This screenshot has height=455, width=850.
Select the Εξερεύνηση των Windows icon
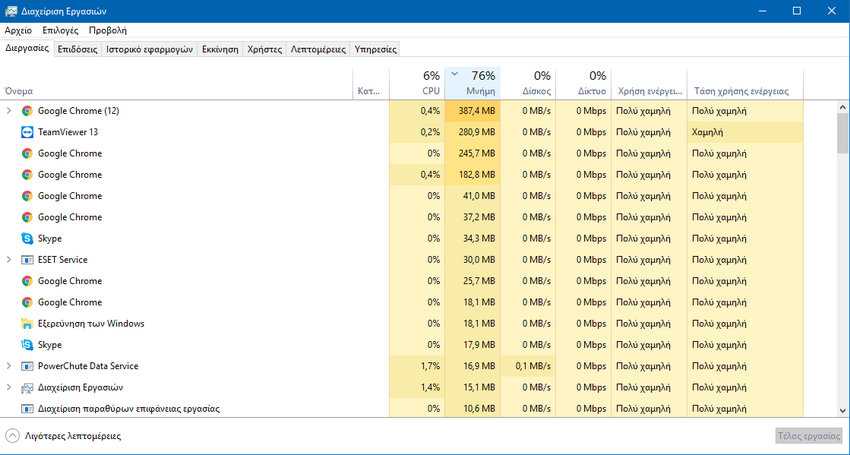tap(27, 324)
